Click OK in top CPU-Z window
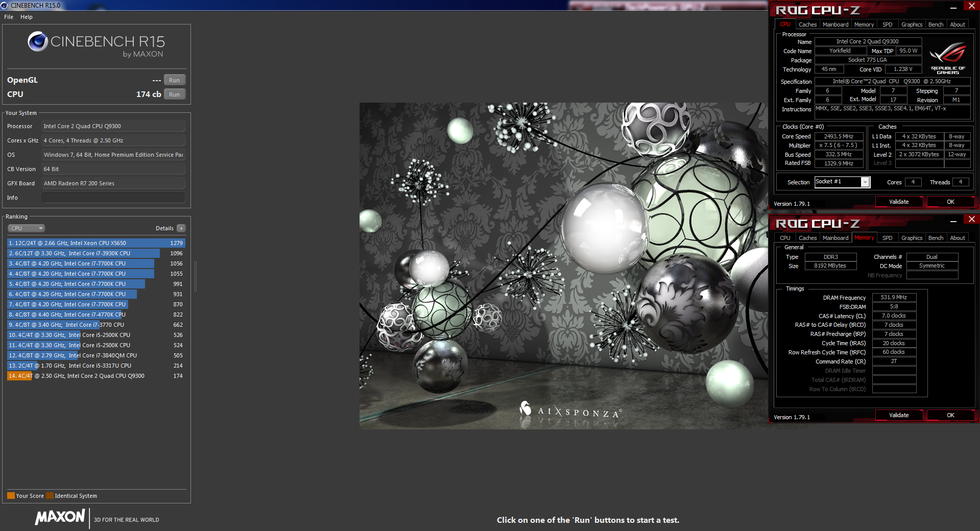 pos(950,202)
